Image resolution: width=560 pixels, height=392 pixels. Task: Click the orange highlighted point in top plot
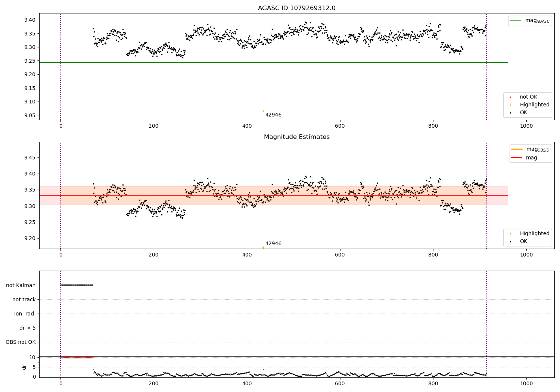pos(263,111)
